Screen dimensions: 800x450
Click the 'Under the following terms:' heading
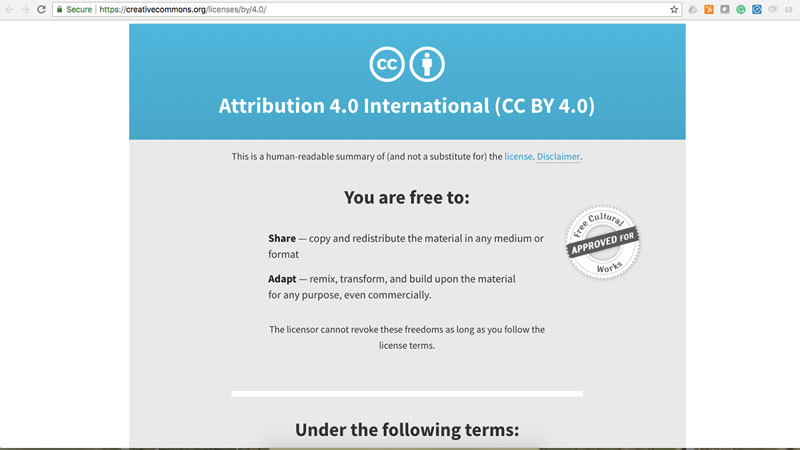pos(407,430)
